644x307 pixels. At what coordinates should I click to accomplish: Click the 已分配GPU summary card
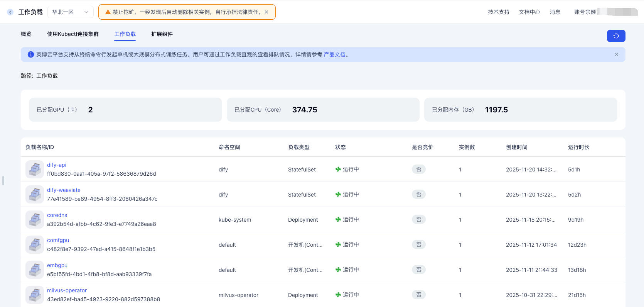[125, 110]
